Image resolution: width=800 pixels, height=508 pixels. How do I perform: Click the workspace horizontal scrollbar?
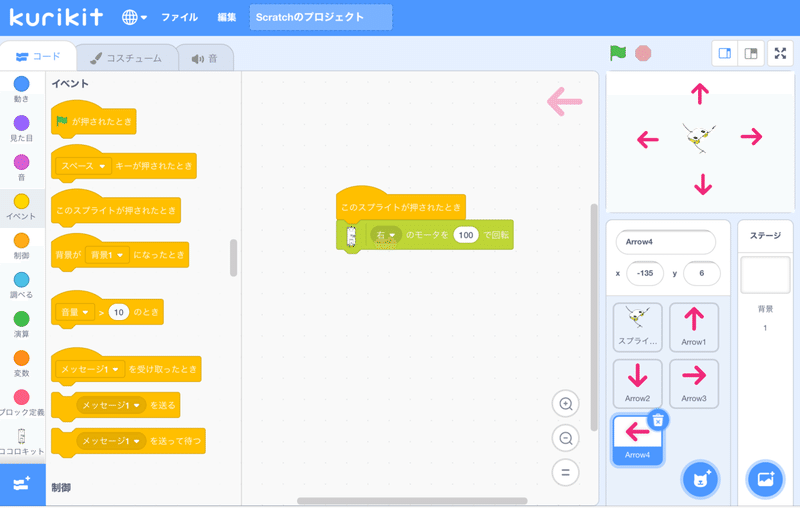coord(412,501)
